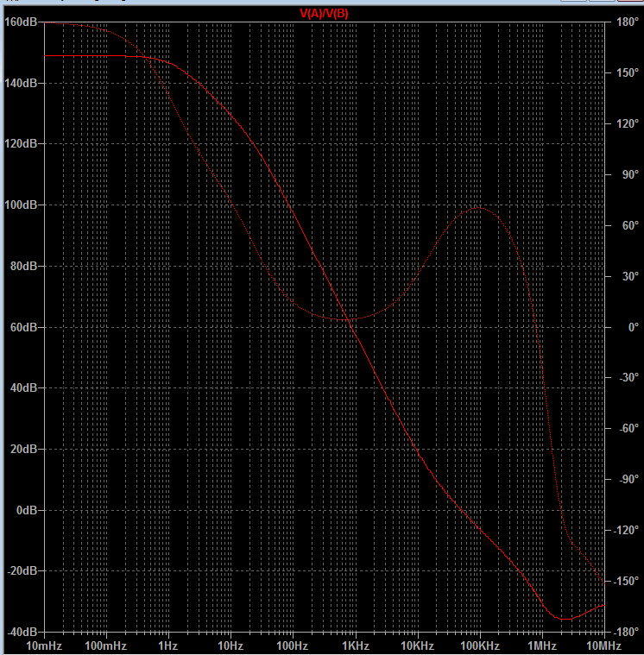Click the 100dB label on left axis

[21, 205]
